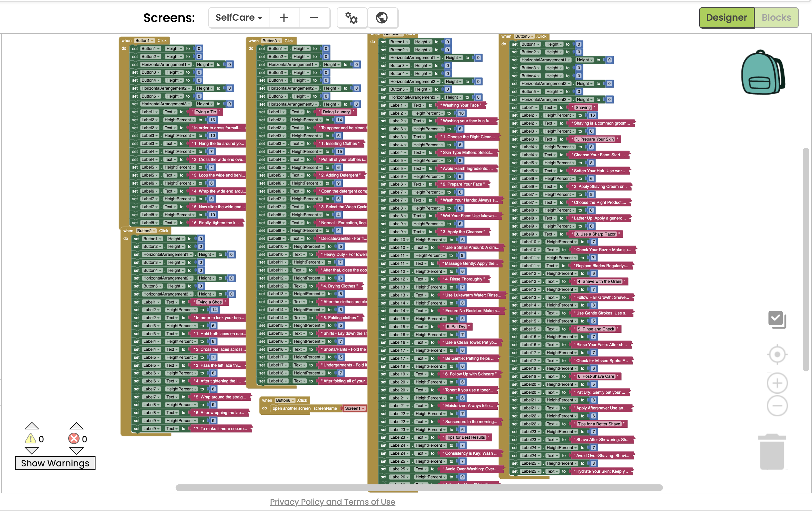Zoom in with the plus circle
The height and width of the screenshot is (511, 812).
coord(777,383)
